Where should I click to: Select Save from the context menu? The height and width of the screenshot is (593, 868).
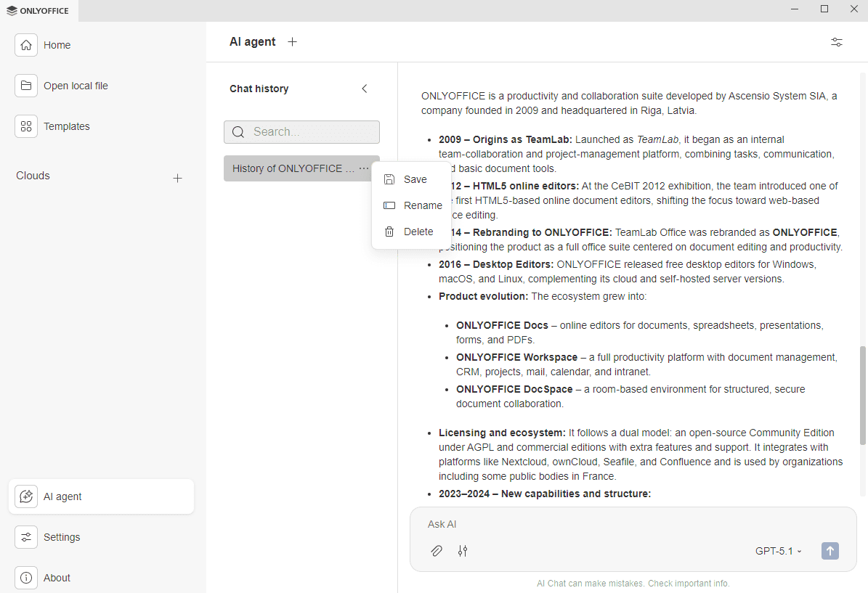(415, 179)
